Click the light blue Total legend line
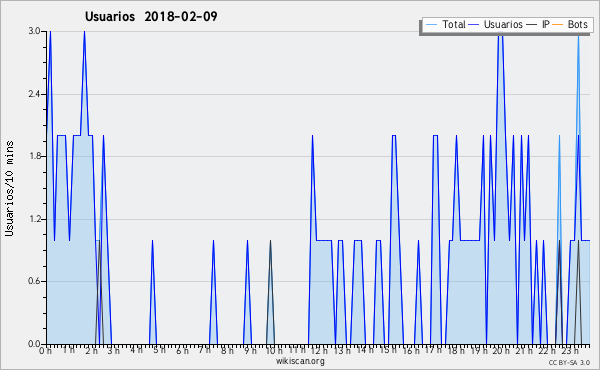This screenshot has height=370, width=600. 431,25
